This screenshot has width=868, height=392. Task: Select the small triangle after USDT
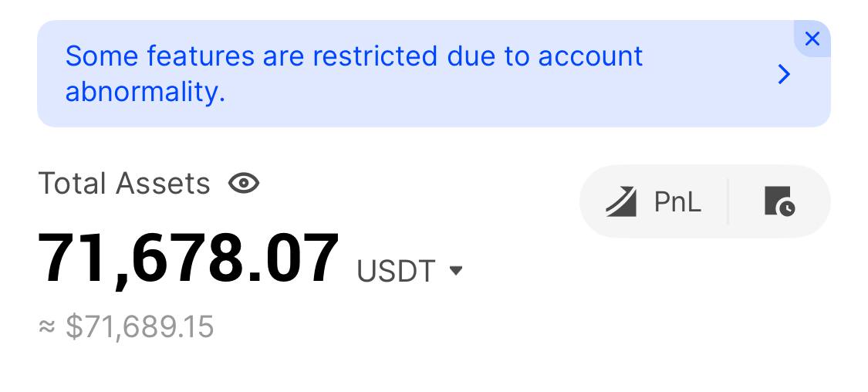[455, 270]
